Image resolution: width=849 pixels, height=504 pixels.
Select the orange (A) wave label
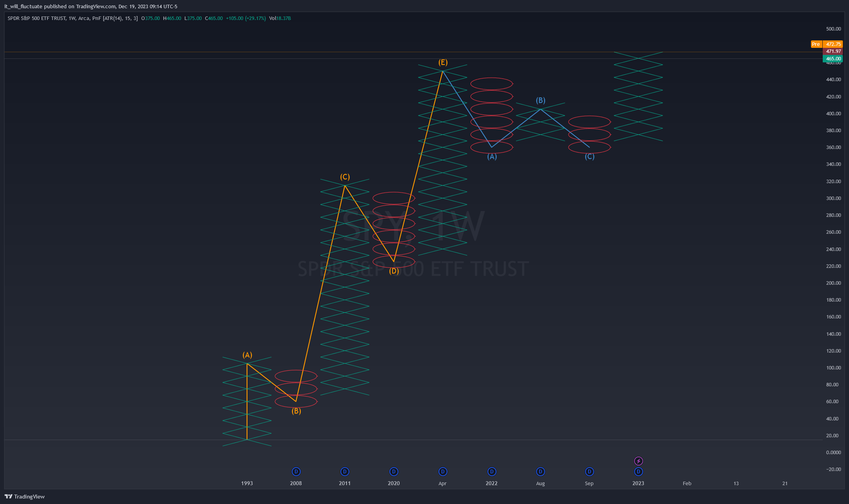[247, 355]
